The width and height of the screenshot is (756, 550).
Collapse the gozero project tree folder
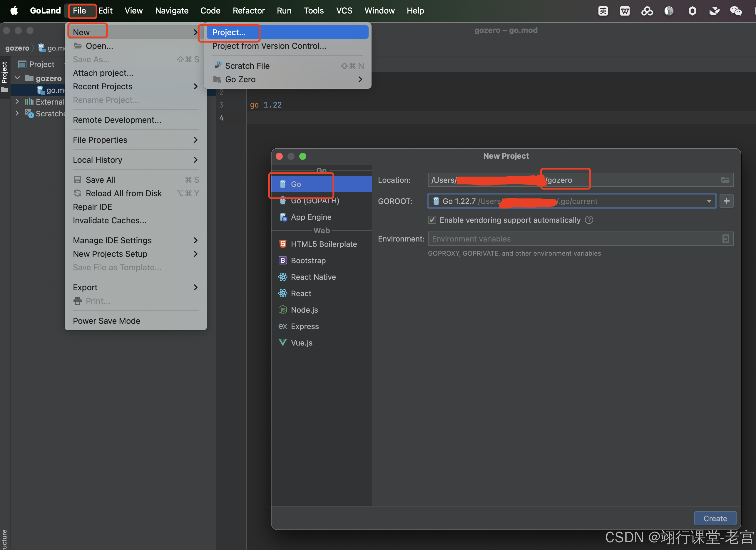point(17,78)
